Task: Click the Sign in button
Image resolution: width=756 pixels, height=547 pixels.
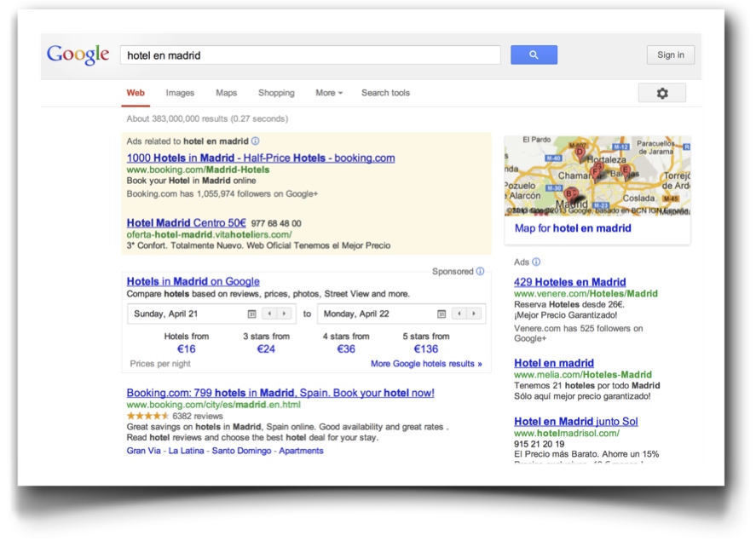Action: (x=670, y=55)
